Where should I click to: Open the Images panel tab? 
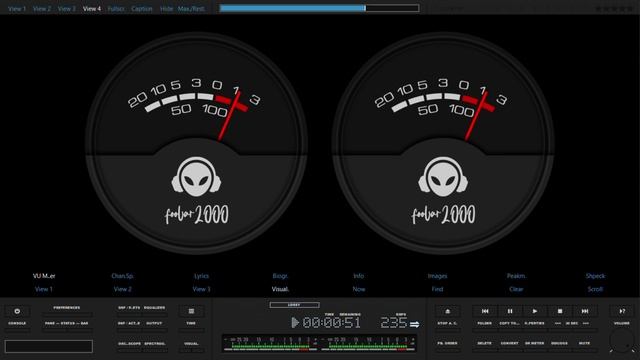point(438,276)
